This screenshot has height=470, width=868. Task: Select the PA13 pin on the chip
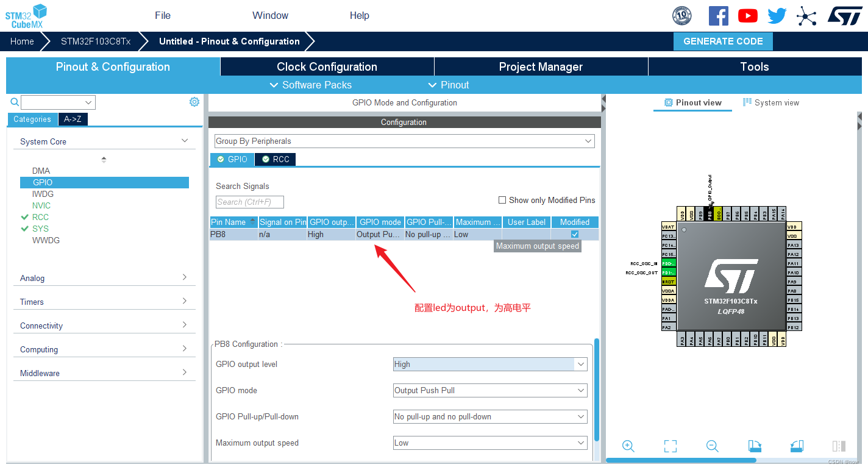(794, 245)
